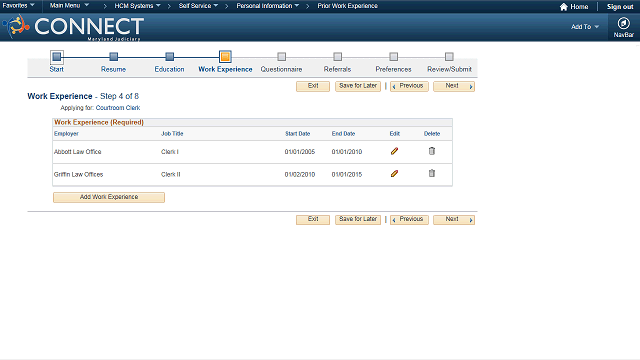Open the Main Menu dropdown

click(69, 6)
